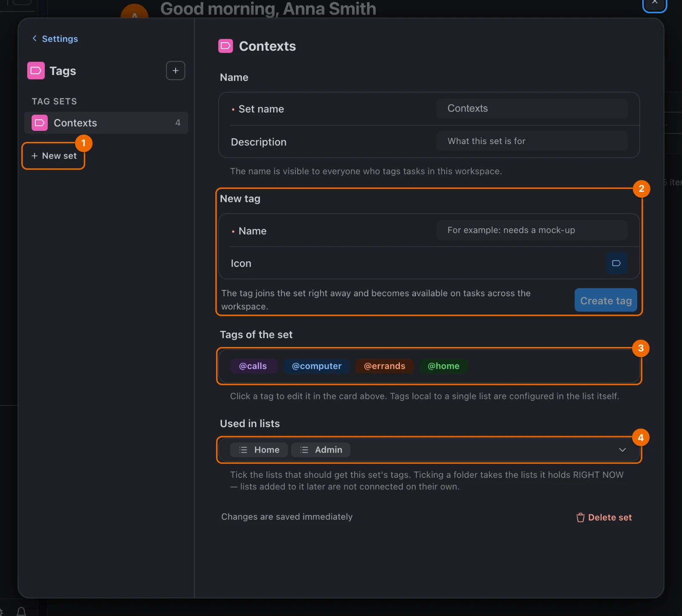Image resolution: width=682 pixels, height=616 pixels.
Task: Click the Description input field
Action: click(532, 141)
